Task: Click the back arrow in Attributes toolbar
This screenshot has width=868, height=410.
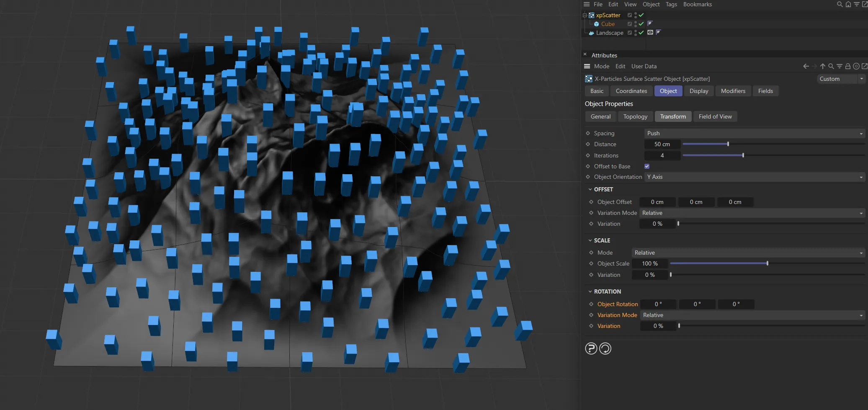Action: pyautogui.click(x=806, y=66)
